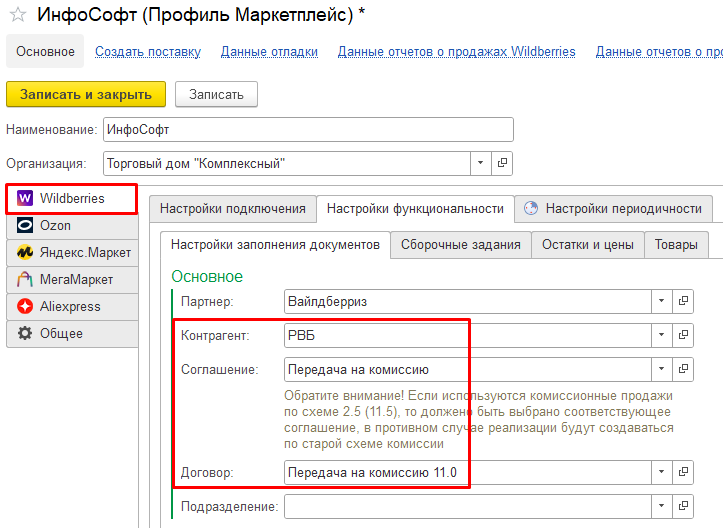
Task: Open the Настройки заполнения документов subtab
Action: click(275, 245)
